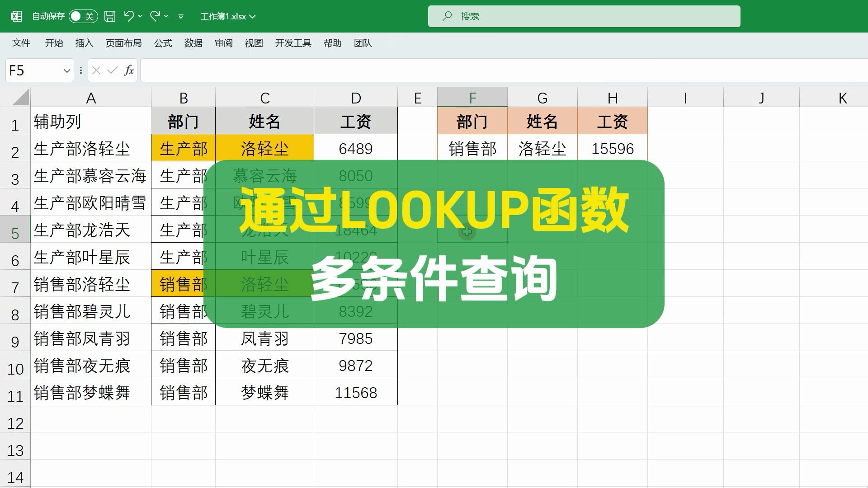Screen dimensions: 868x488
Task: Click cell D11 with value 11568
Action: 356,392
